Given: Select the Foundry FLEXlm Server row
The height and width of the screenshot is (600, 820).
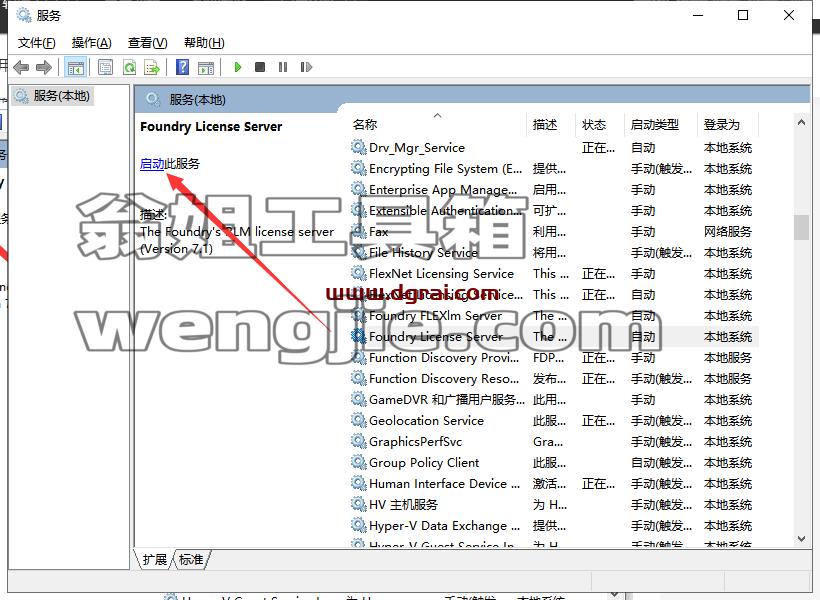Looking at the screenshot, I should coord(554,316).
